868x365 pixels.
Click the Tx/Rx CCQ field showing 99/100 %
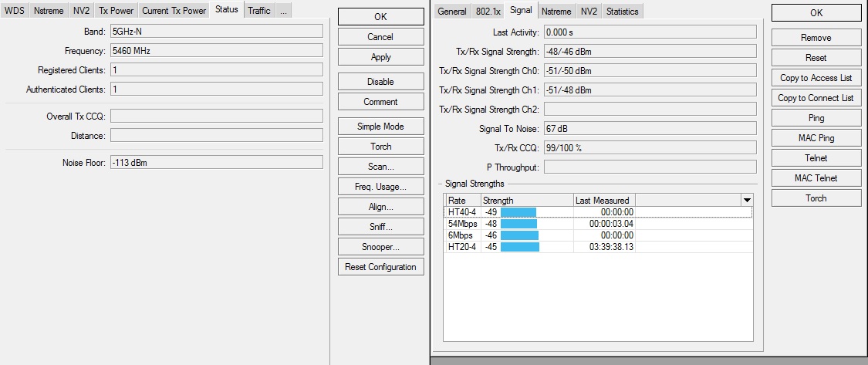[650, 147]
